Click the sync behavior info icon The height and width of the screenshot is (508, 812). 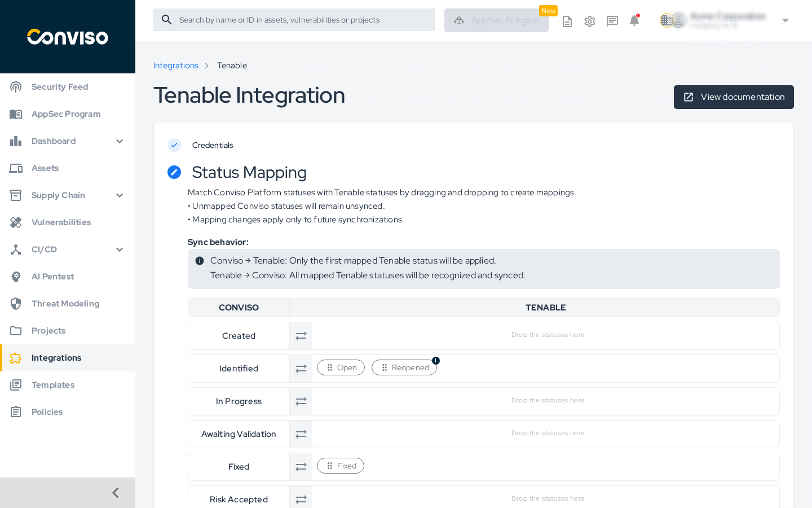200,261
